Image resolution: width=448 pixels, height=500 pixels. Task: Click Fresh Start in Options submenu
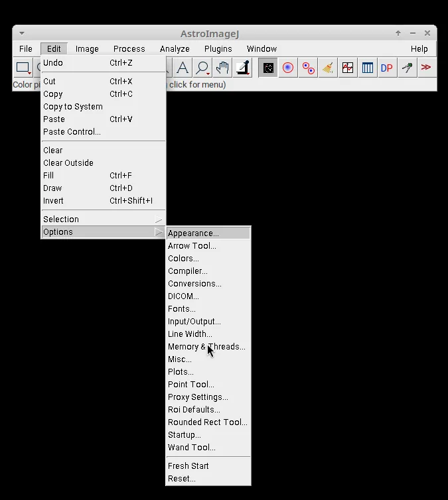[x=188, y=466]
